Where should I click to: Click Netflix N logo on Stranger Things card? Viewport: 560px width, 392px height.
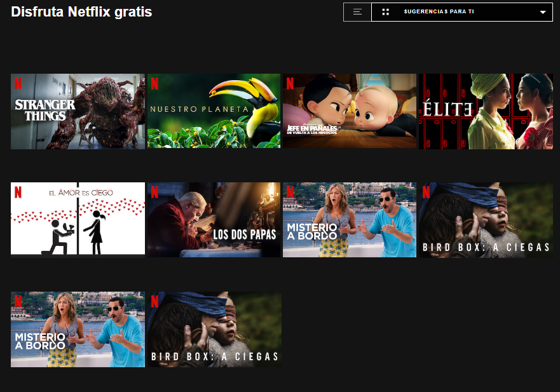pos(18,83)
